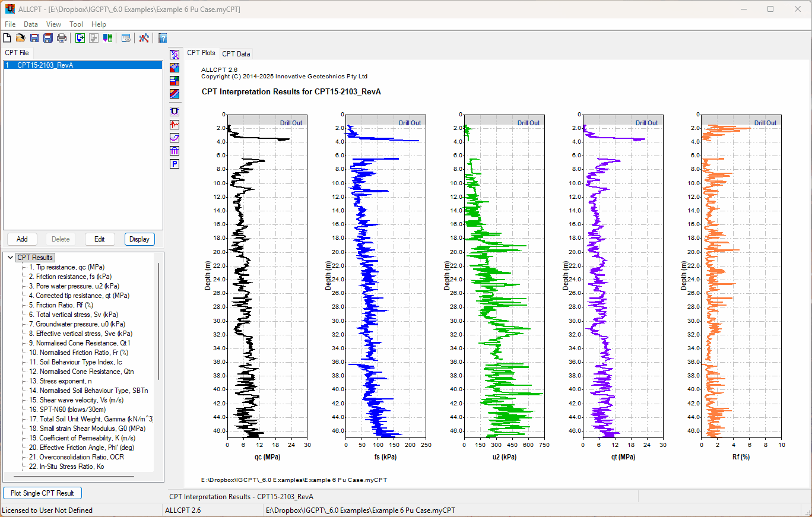Click the ALLCPT application icon in title bar
This screenshot has height=517, width=812.
click(9, 9)
